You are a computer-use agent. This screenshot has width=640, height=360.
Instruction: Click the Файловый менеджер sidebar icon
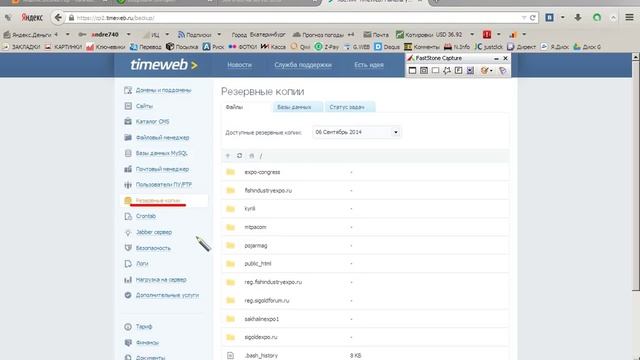(128, 137)
